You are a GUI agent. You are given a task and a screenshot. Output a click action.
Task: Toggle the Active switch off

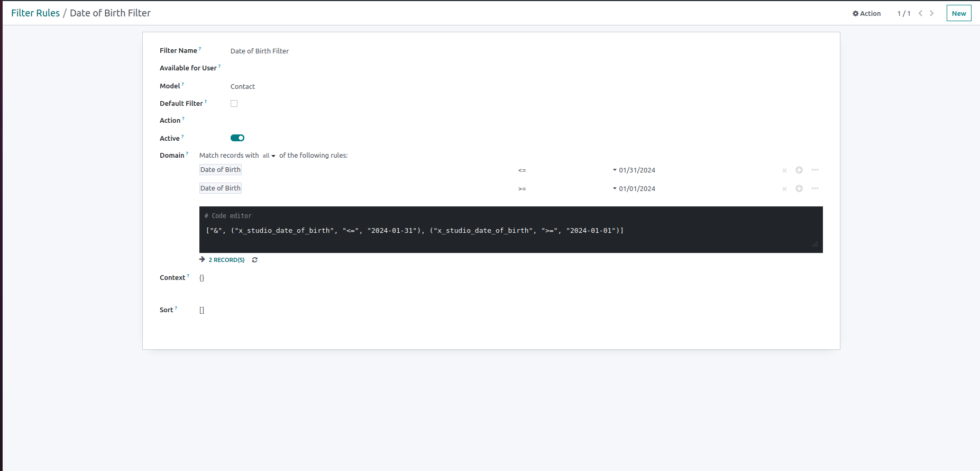coord(237,138)
